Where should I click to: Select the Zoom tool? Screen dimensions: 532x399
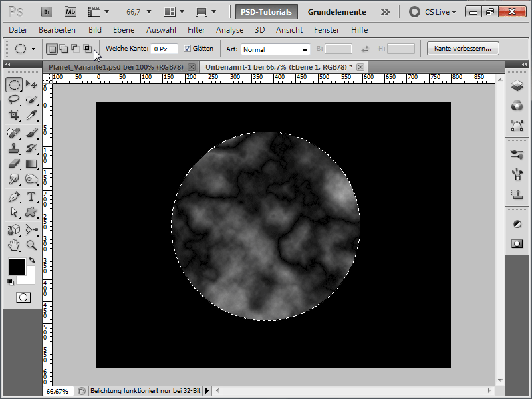(31, 245)
